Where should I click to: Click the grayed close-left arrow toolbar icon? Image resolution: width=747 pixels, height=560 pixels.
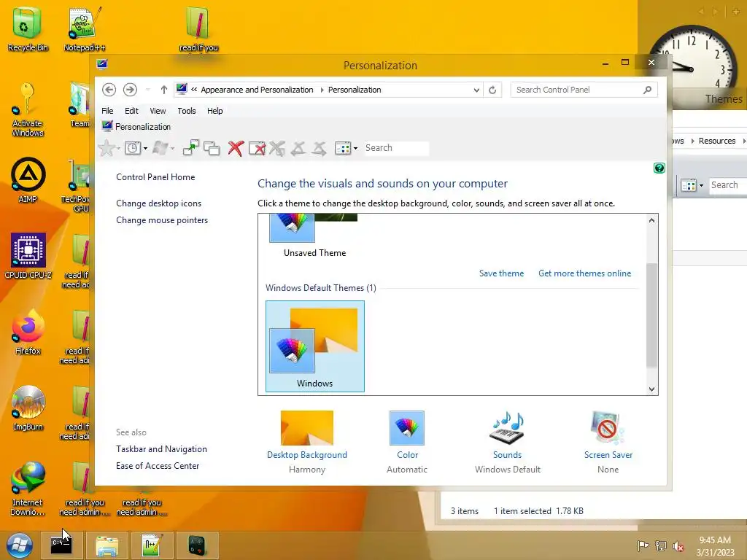pos(298,148)
